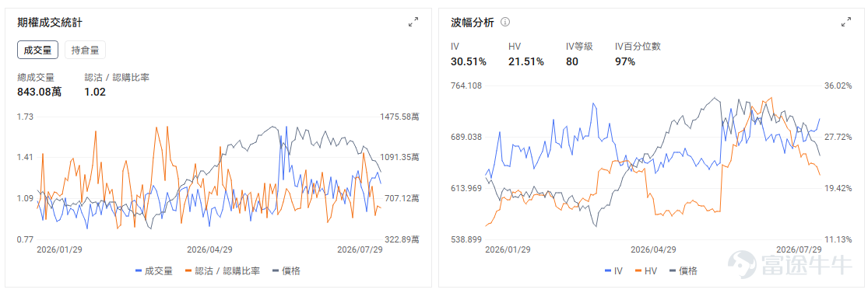Select the 成交量 tab
This screenshot has width=868, height=293.
37,50
